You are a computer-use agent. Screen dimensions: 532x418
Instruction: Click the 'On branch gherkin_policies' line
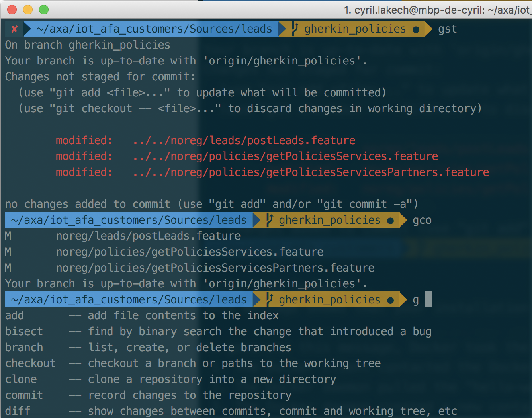[x=88, y=45]
